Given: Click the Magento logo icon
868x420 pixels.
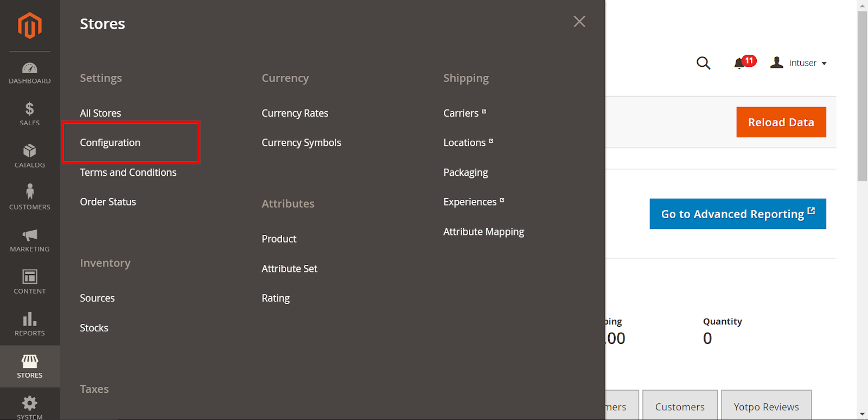Looking at the screenshot, I should tap(30, 26).
